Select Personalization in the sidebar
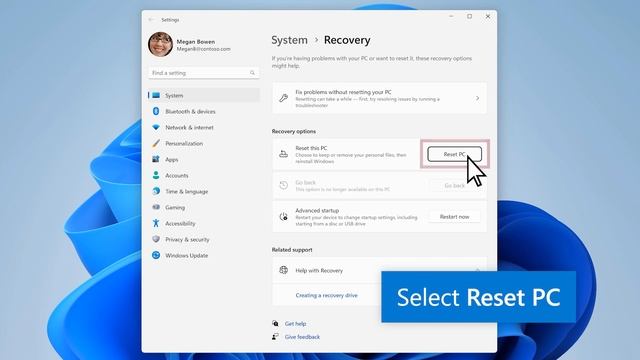The image size is (640, 360). pyautogui.click(x=204, y=143)
